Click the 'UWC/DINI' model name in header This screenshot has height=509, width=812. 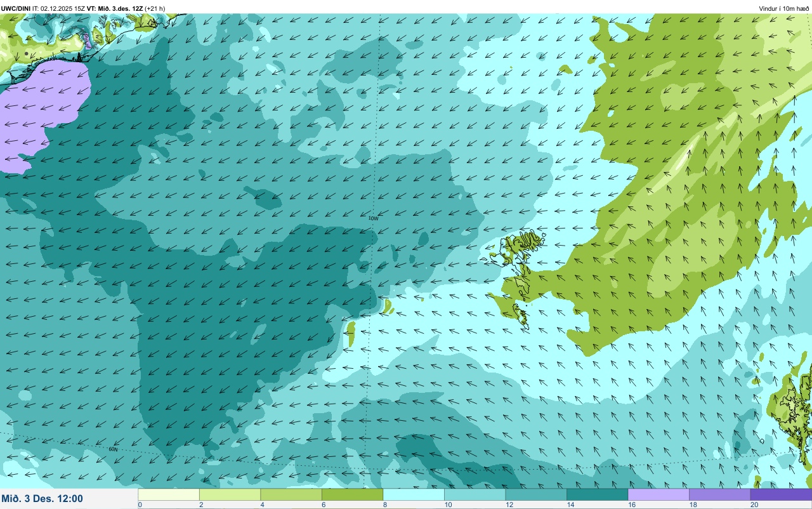click(x=16, y=9)
